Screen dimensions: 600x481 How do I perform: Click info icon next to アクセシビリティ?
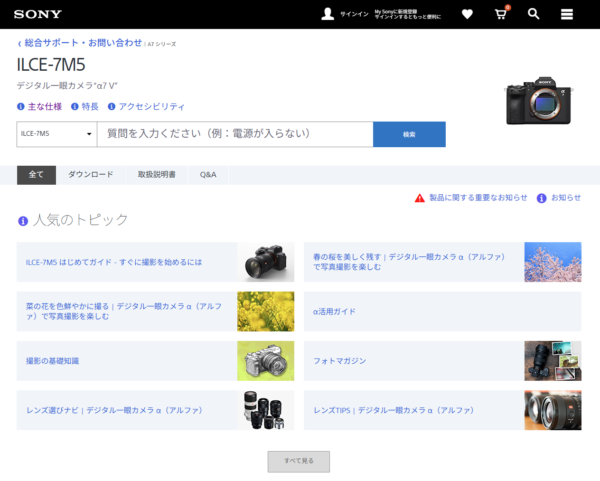point(111,106)
